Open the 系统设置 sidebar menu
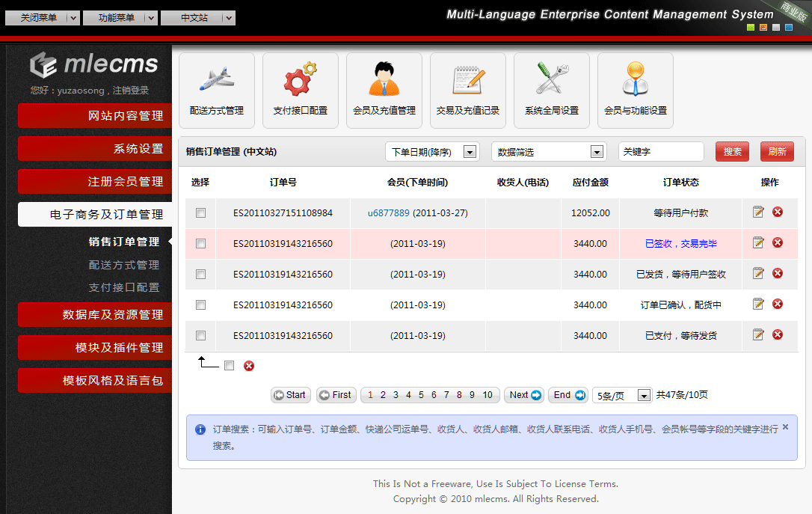Screen dimensions: 812x514 tap(95, 149)
